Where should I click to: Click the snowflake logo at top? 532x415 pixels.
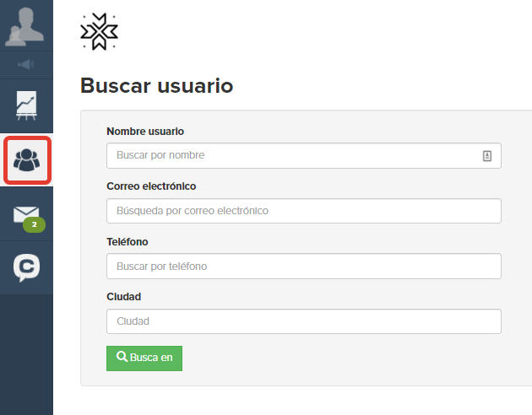click(99, 32)
